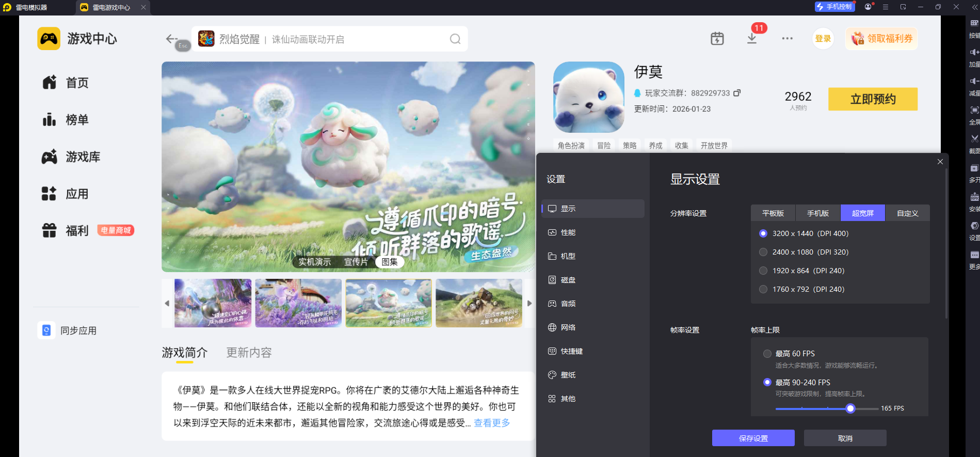
Task: Open the 榜单 rankings page
Action: point(66,120)
